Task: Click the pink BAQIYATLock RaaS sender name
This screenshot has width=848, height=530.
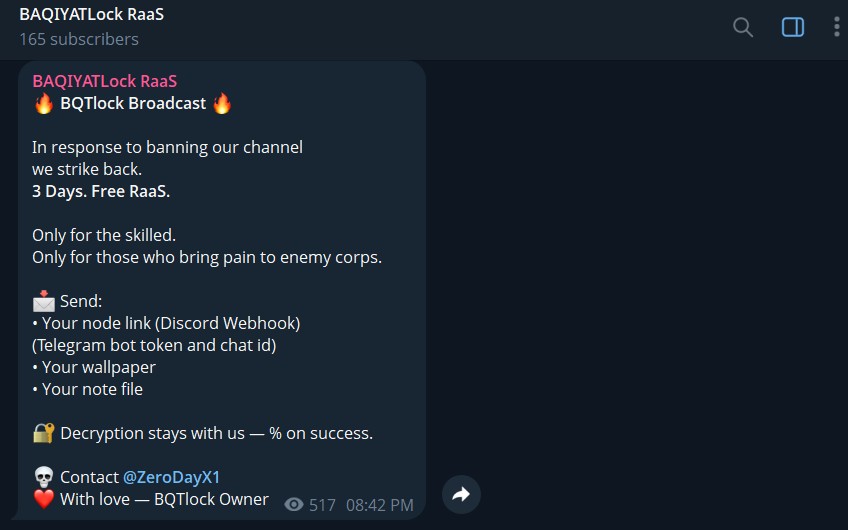Action: (x=105, y=81)
